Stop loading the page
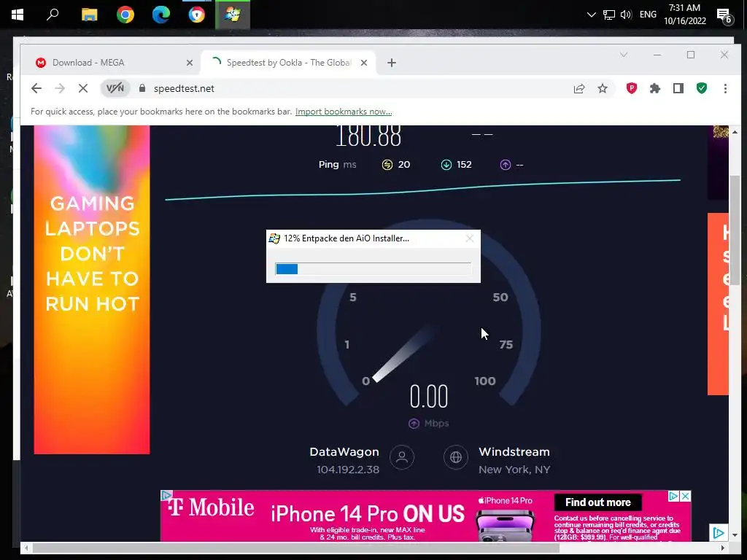Screen dimensions: 747x560 point(83,88)
